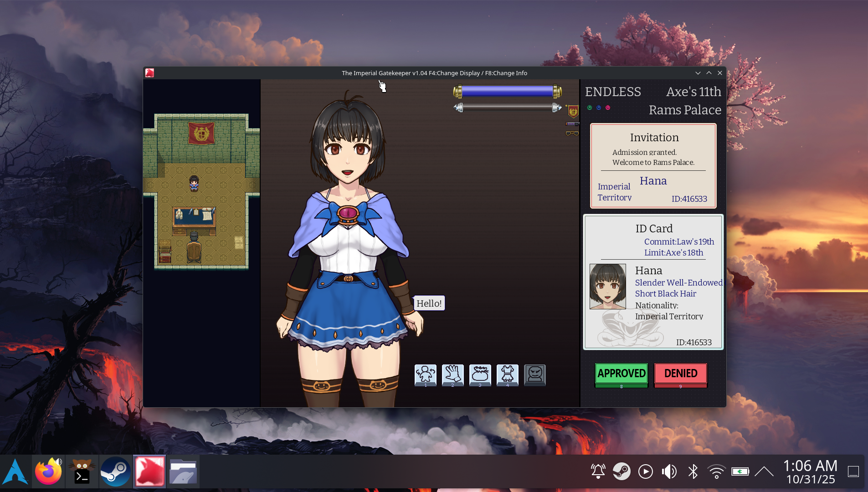
Task: Click 'Commit:Law's 19th' on the ID Card
Action: (679, 242)
